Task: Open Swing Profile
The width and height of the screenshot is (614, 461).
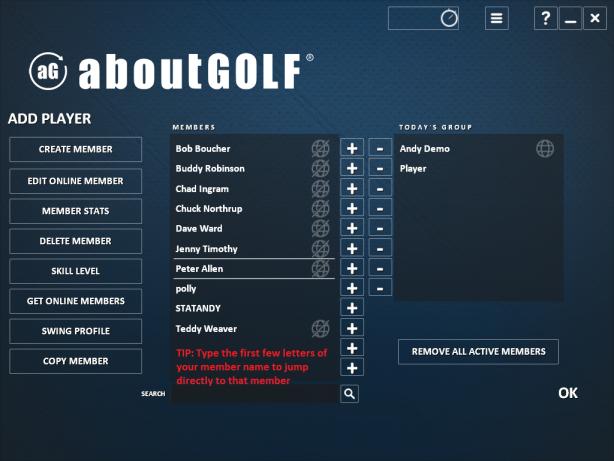Action: [76, 331]
